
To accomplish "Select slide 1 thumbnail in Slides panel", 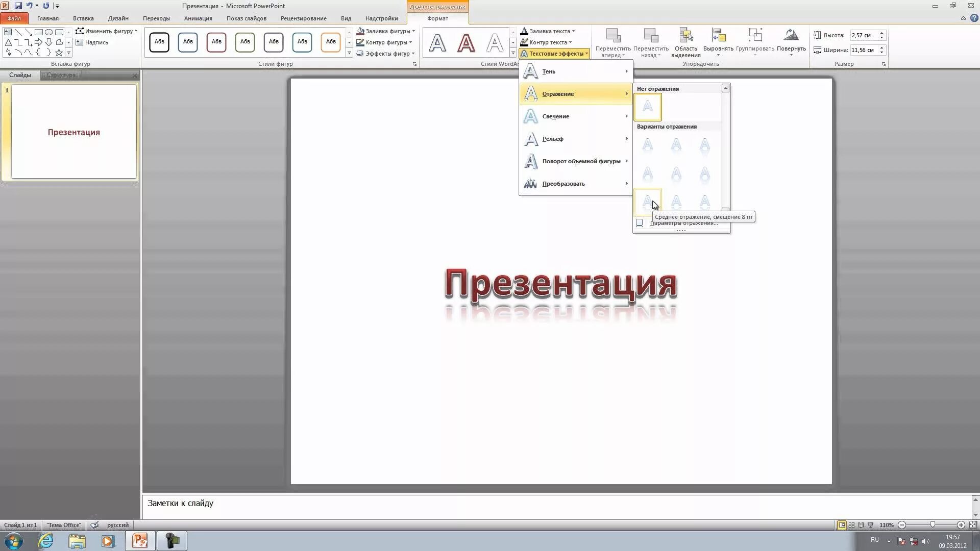I will tap(74, 132).
